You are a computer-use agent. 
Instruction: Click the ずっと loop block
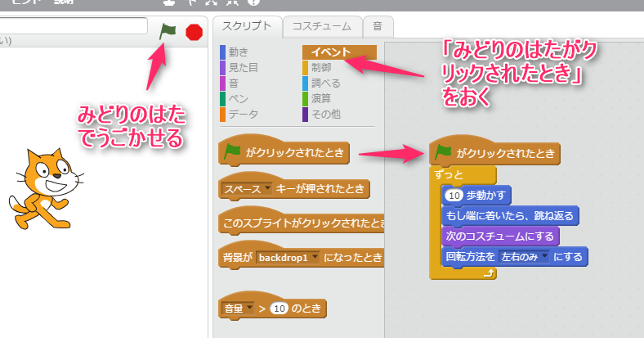click(x=449, y=175)
